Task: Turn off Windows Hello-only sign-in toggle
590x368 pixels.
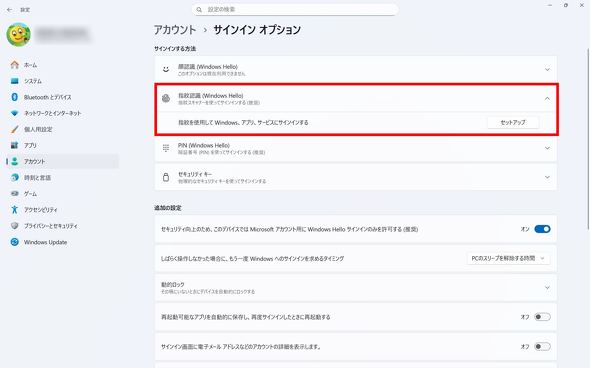Action: (x=542, y=229)
